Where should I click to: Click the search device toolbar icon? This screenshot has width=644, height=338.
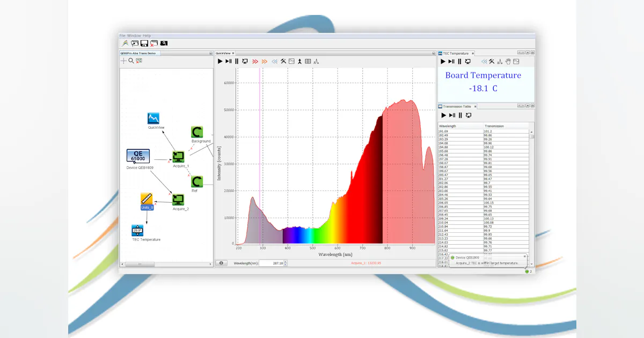click(164, 43)
